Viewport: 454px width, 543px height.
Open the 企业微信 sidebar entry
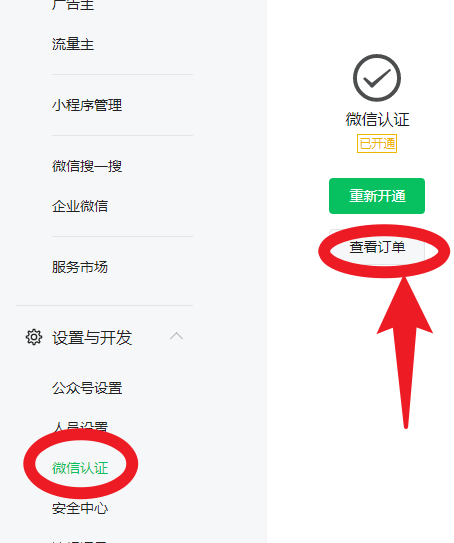coord(80,206)
